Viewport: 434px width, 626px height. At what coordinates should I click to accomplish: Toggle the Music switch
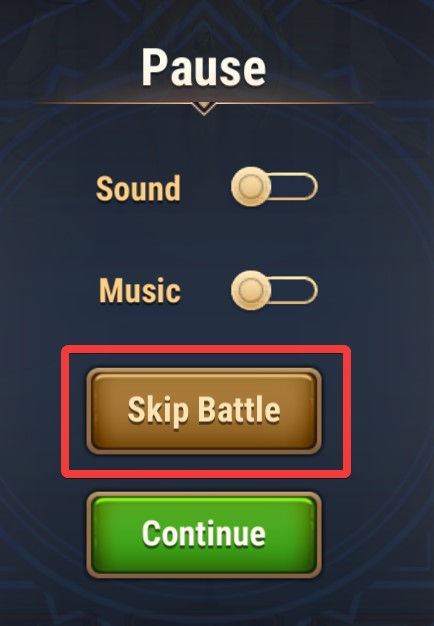click(274, 290)
